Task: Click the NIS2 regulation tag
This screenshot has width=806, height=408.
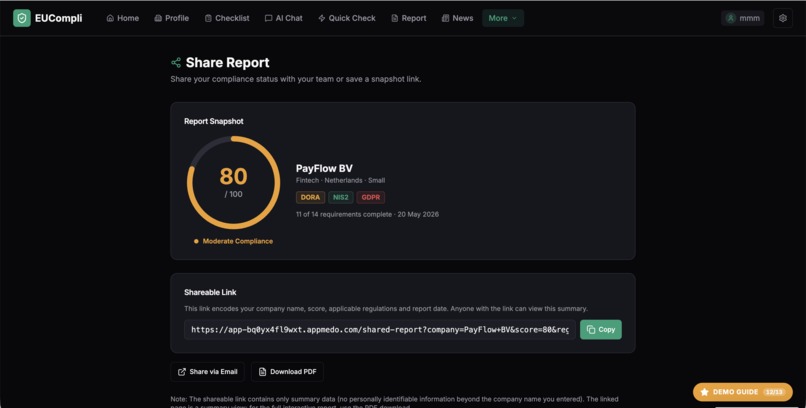Action: 341,197
